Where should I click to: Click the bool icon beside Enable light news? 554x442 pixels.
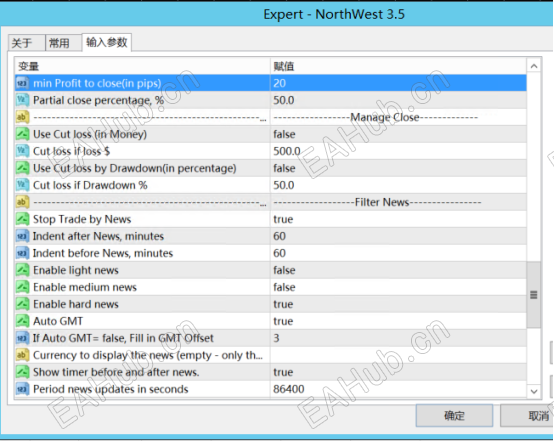[22, 270]
